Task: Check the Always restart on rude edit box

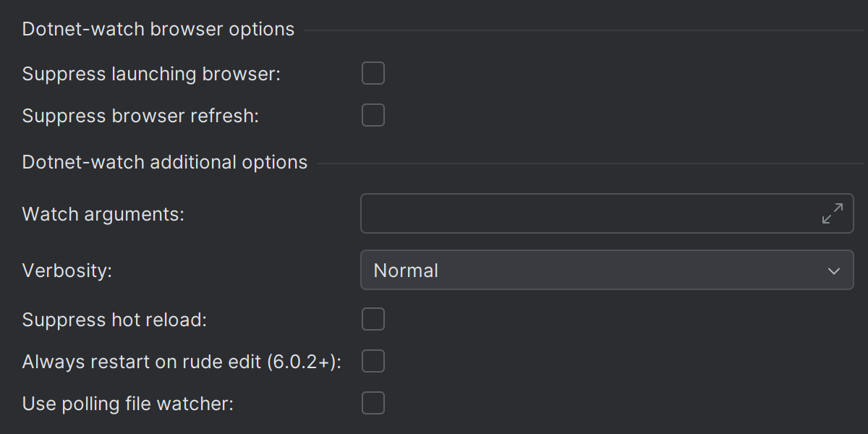Action: (x=373, y=362)
